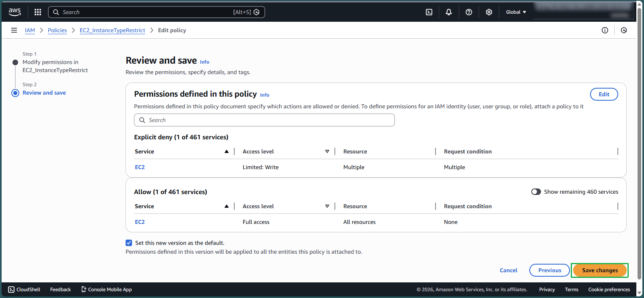Click the magnifier icon in permissions search
Viewport: 644px width, 298px height.
[x=142, y=120]
